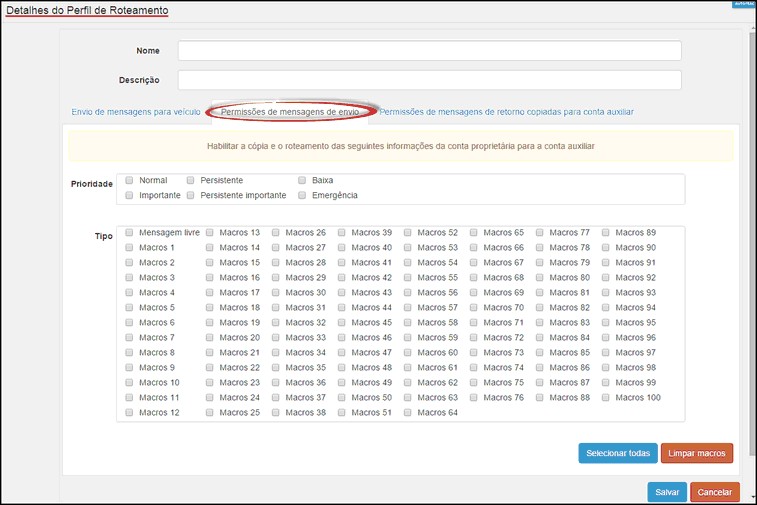Click the Nome input field
This screenshot has height=505, width=757.
click(430, 51)
